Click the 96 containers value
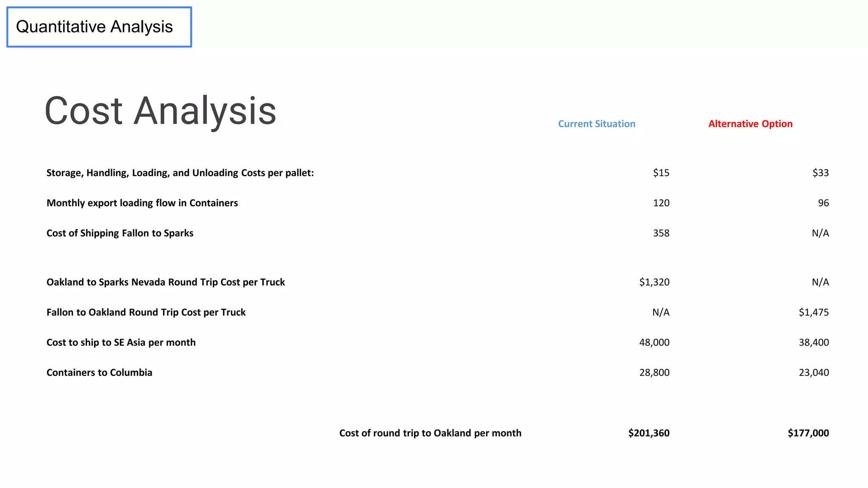Viewport: 868px width, 488px height. coord(823,203)
